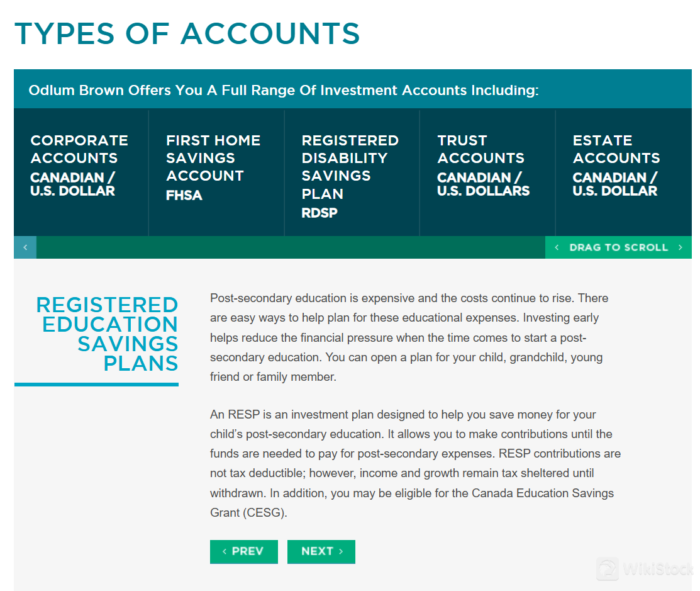Screen dimensions: 700x591
Task: Click the WikiStock camera watermark icon
Action: click(608, 569)
